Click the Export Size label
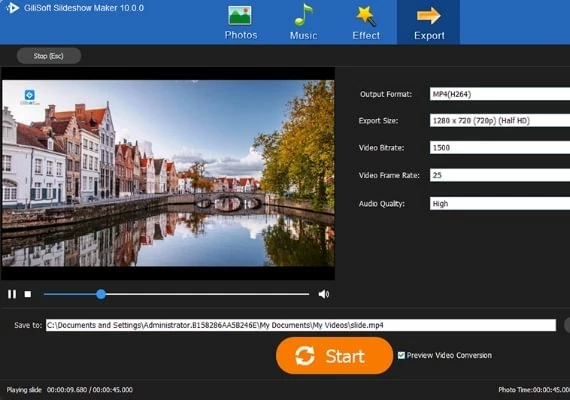 378,121
